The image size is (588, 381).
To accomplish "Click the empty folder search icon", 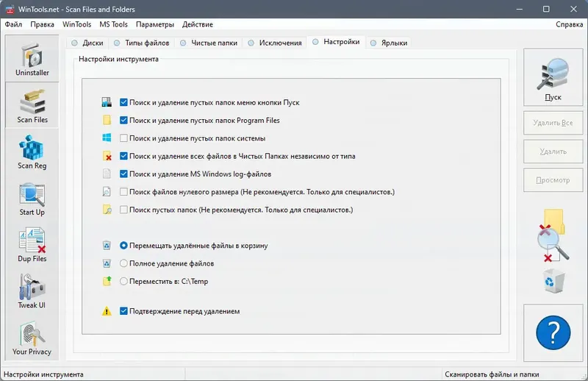I will point(107,210).
